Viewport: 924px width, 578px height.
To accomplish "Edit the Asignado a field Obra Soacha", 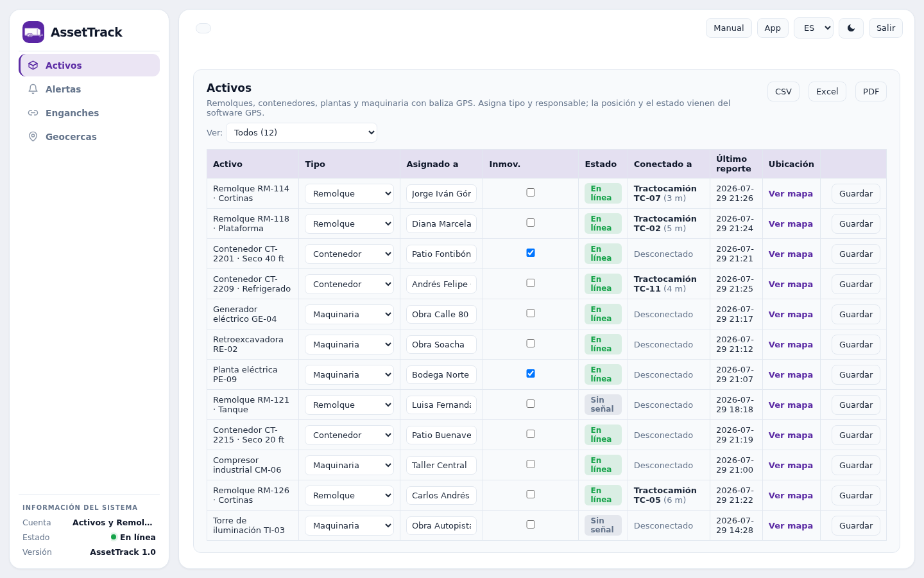I will 441,345.
